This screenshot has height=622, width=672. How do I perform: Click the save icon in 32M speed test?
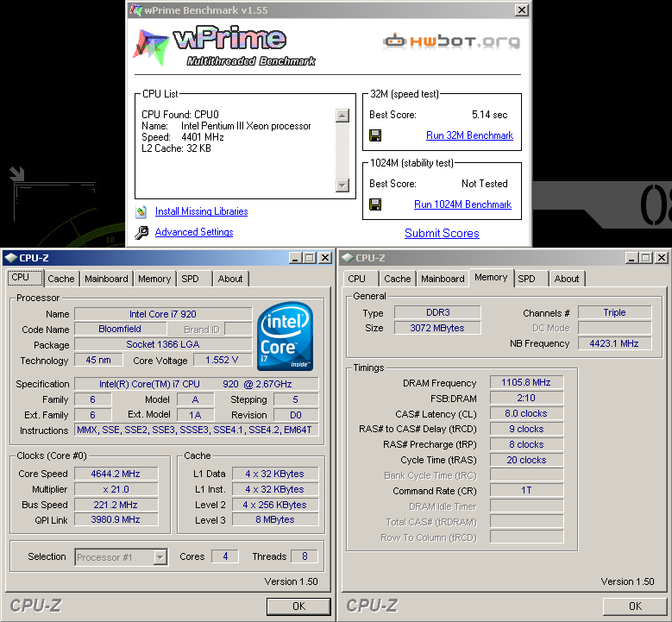375,135
